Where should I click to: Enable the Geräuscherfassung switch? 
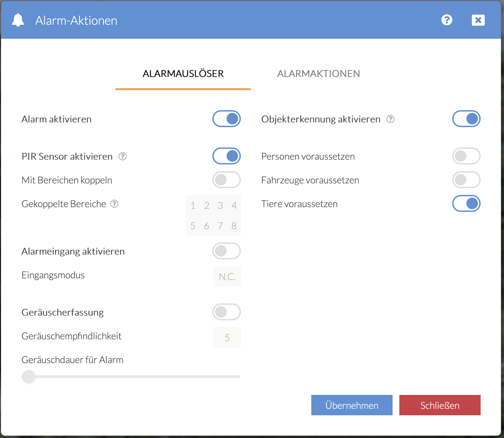coord(227,312)
